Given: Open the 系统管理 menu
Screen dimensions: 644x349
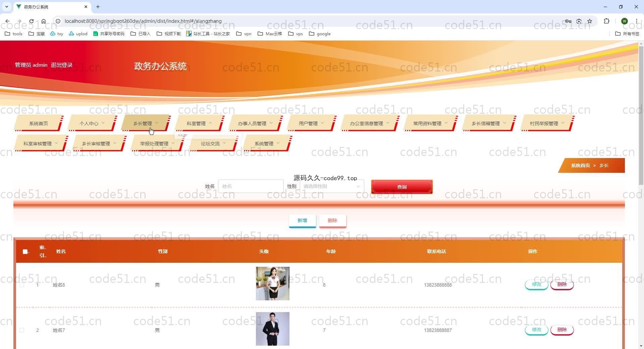Looking at the screenshot, I should click(x=267, y=144).
